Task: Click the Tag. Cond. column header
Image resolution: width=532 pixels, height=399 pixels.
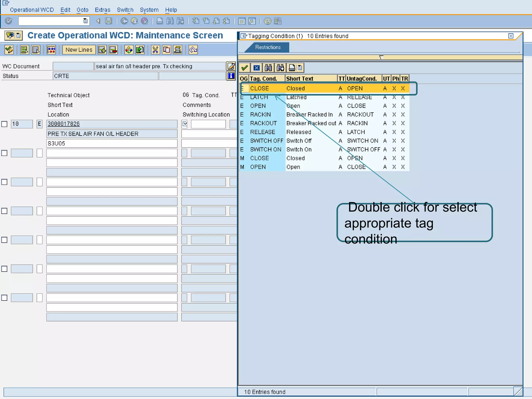Action: [267, 78]
